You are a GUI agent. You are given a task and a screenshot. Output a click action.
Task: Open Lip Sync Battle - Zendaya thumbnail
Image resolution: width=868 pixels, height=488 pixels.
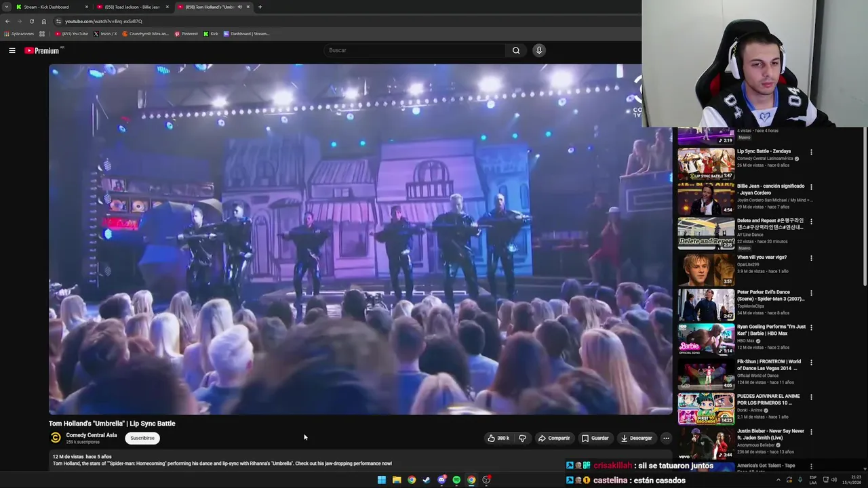pyautogui.click(x=706, y=164)
